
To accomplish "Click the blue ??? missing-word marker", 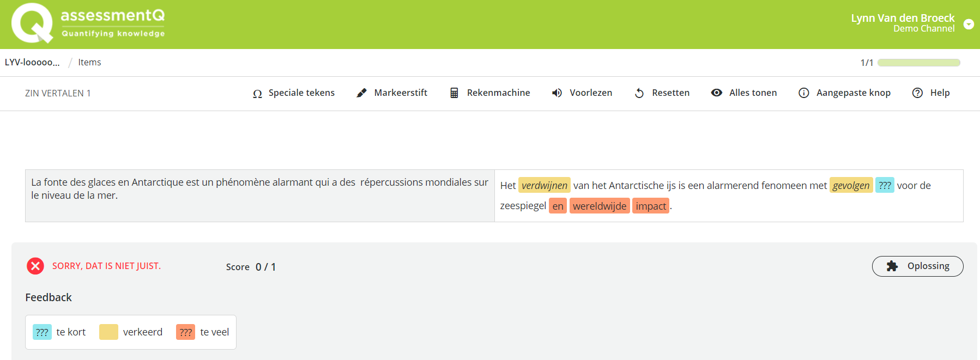I will 884,186.
